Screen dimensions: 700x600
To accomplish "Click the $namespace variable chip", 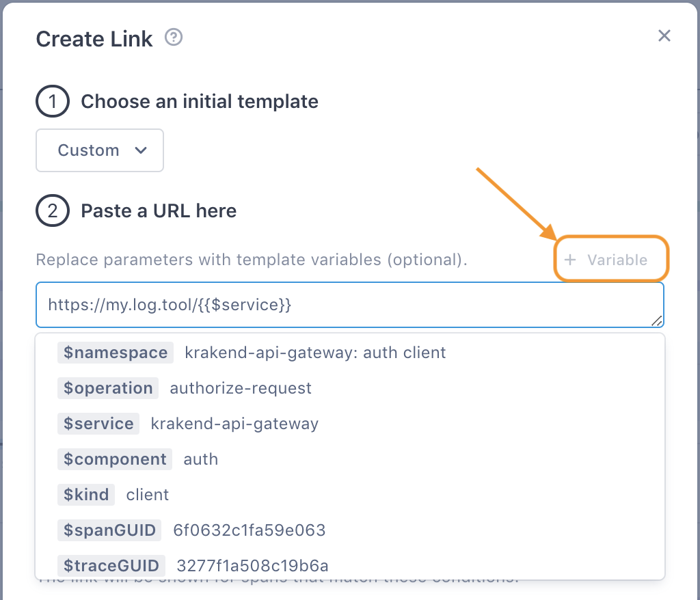I will [115, 353].
